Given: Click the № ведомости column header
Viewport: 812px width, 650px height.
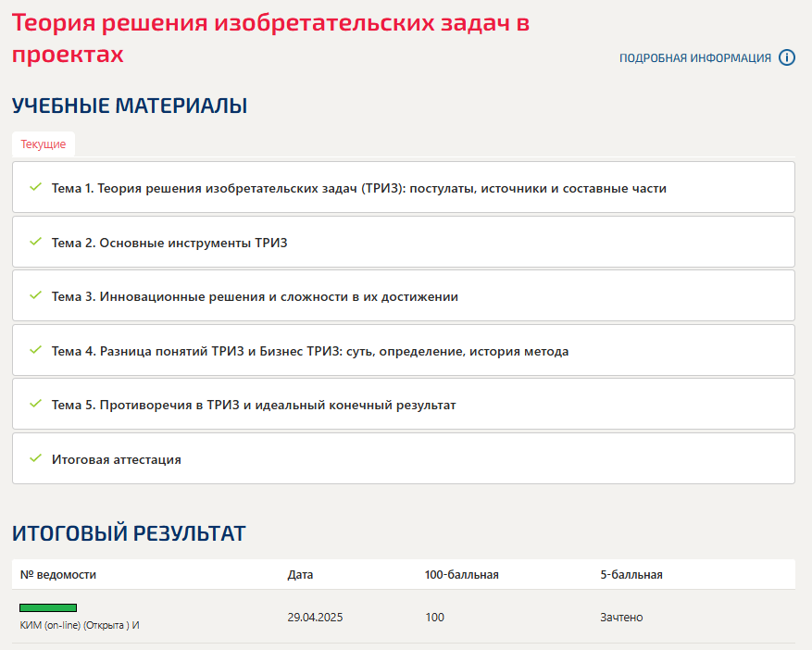Looking at the screenshot, I should [58, 574].
